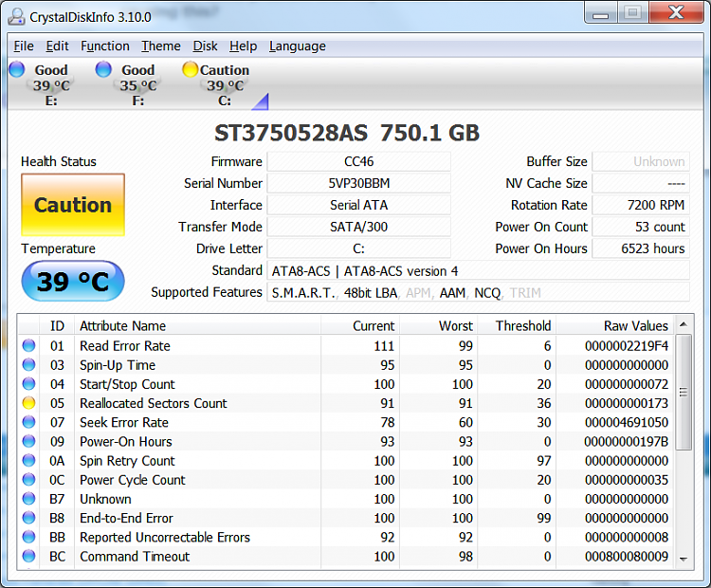Click the blue orb for Command Timeout

click(x=28, y=556)
